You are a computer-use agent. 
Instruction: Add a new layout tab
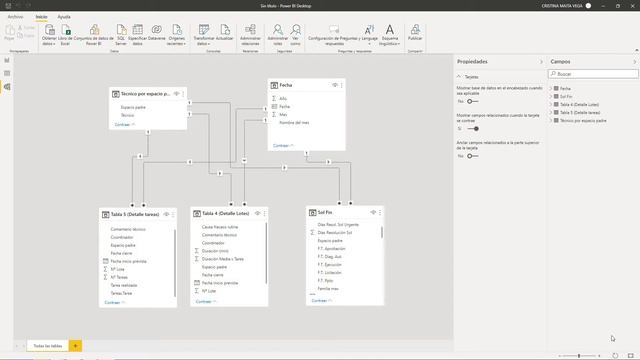point(76,346)
